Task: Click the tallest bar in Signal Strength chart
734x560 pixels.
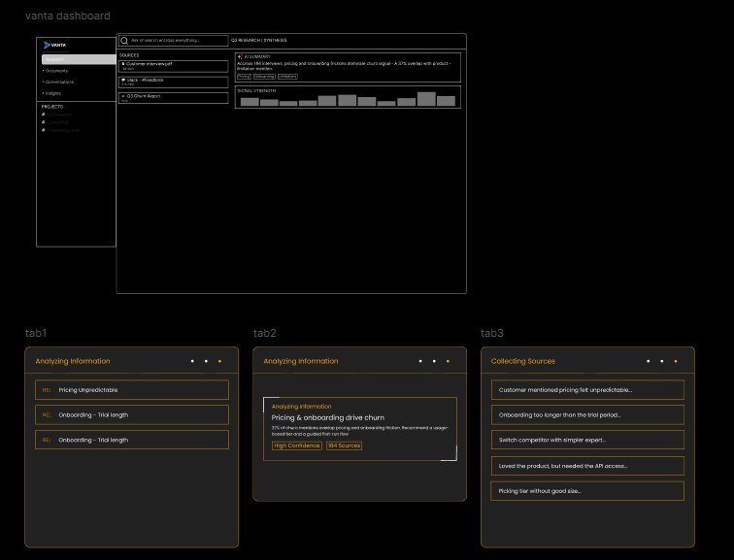Action: [x=426, y=99]
